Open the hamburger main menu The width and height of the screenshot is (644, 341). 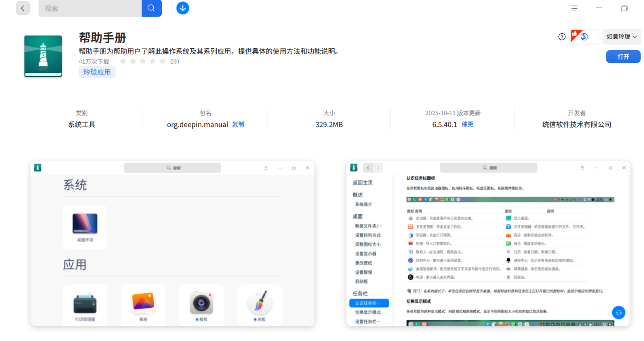574,8
